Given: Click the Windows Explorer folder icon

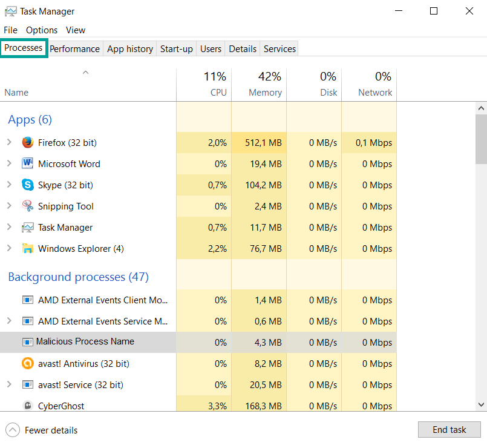Looking at the screenshot, I should pos(28,249).
